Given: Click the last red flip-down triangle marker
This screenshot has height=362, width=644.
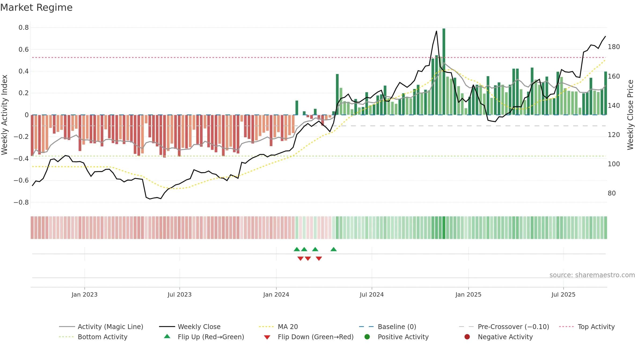Looking at the screenshot, I should pos(319,258).
